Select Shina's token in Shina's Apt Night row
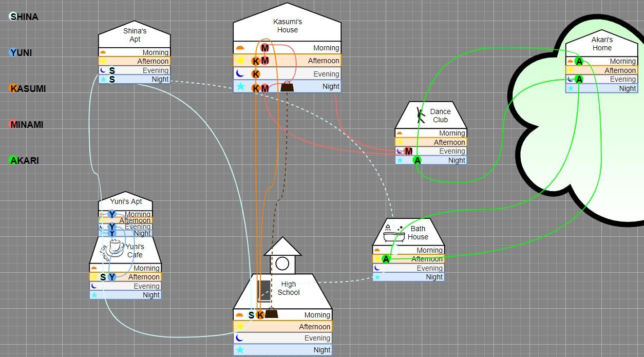 (x=112, y=79)
